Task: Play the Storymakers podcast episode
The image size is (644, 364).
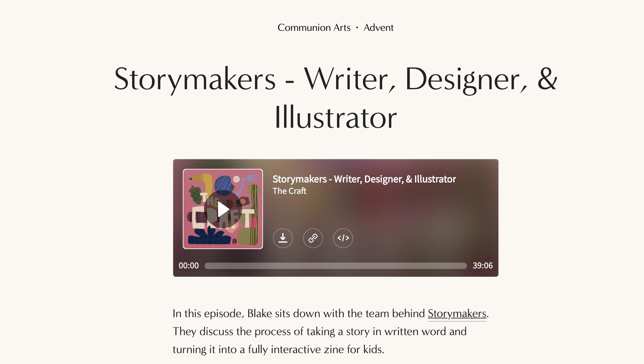Action: pos(223,210)
